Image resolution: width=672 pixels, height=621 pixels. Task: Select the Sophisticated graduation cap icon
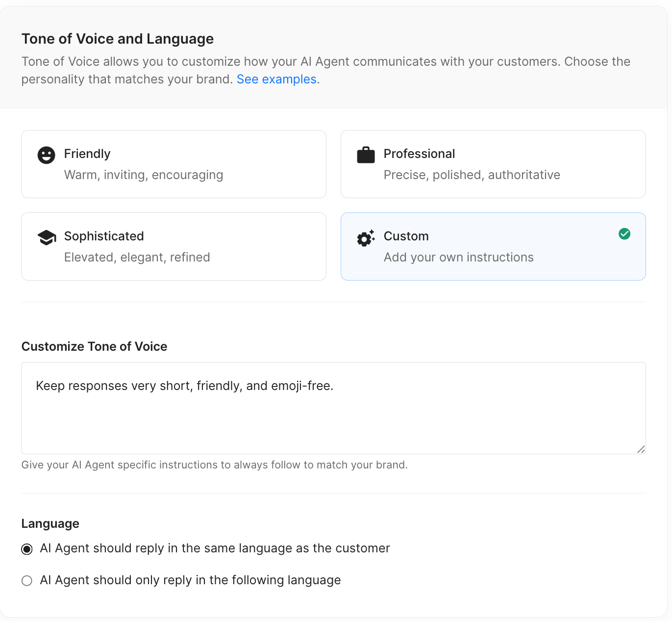coord(46,237)
